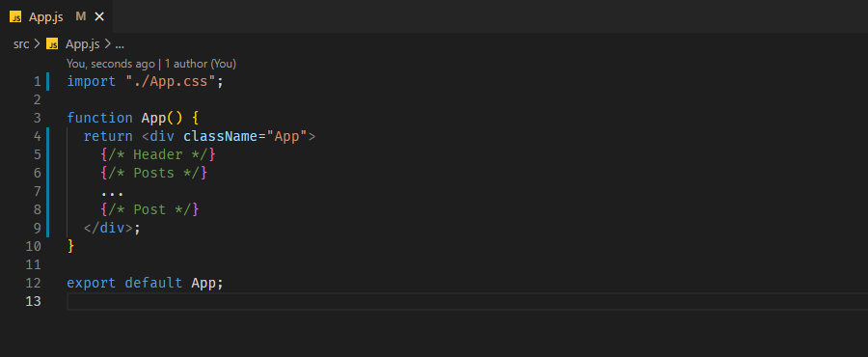Image resolution: width=868 pixels, height=357 pixels.
Task: Click the export keyword on line 12
Action: pyautogui.click(x=92, y=283)
